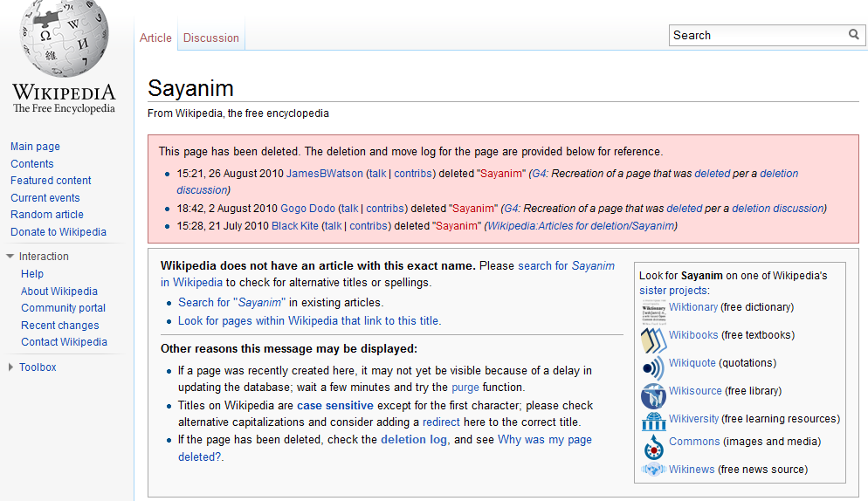Click the purge function link

[x=465, y=387]
